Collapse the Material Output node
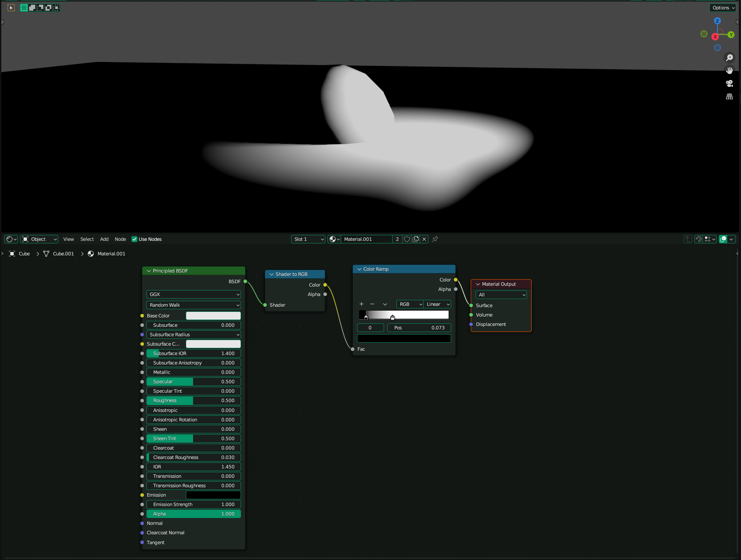Image resolution: width=741 pixels, height=560 pixels. tap(478, 284)
